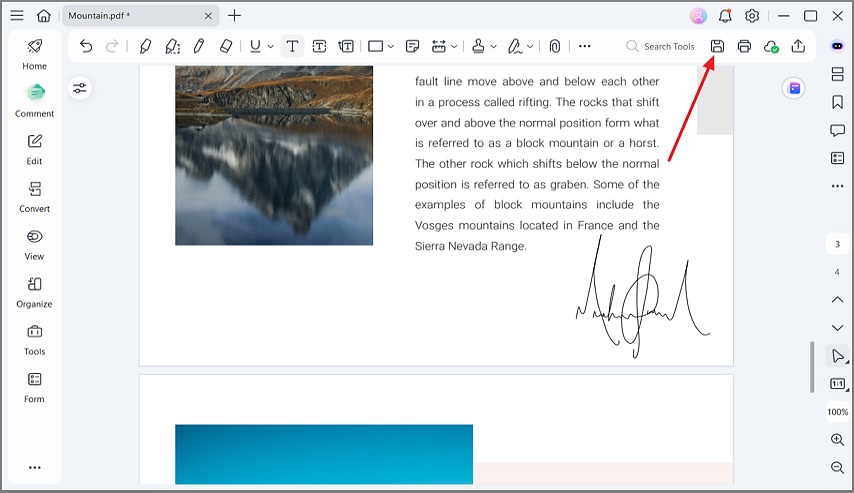Viewport: 854px width, 493px height.
Task: Open more toolbar options ellipsis
Action: [584, 46]
